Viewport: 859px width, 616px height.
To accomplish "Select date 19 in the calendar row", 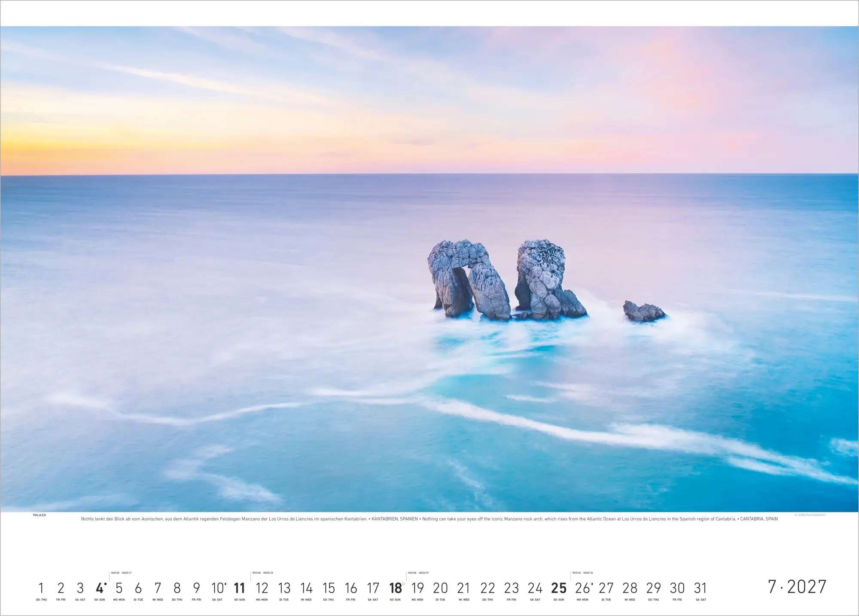I will tap(417, 588).
